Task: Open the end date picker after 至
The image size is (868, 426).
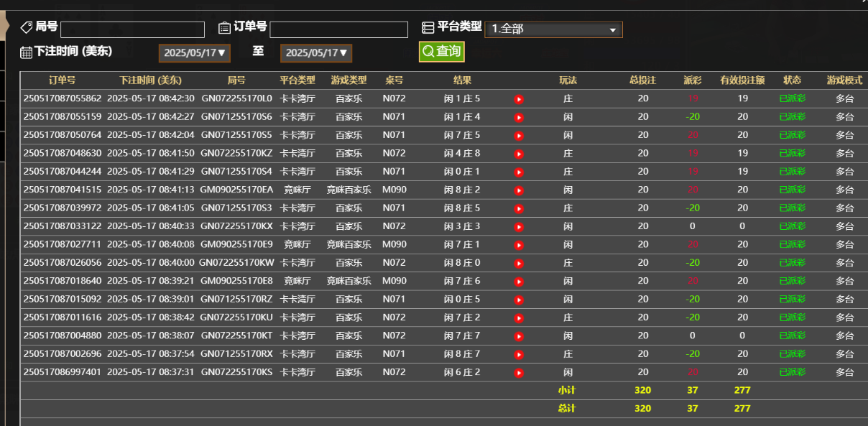Action: point(315,52)
